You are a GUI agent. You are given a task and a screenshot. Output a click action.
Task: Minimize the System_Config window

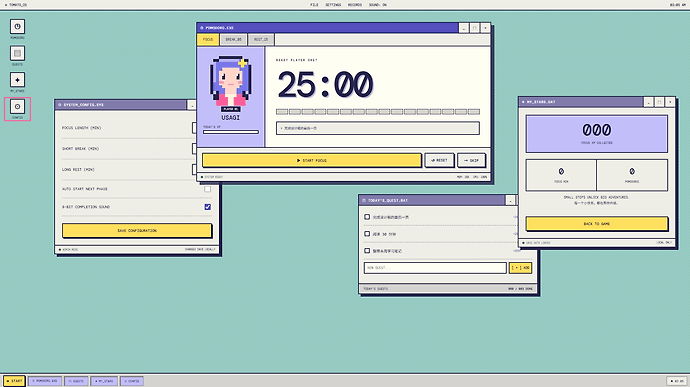point(191,105)
